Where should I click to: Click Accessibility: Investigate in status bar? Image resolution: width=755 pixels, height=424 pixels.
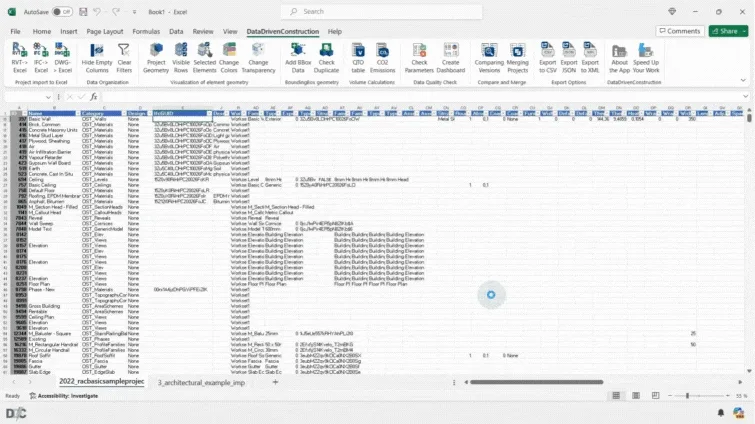64,396
